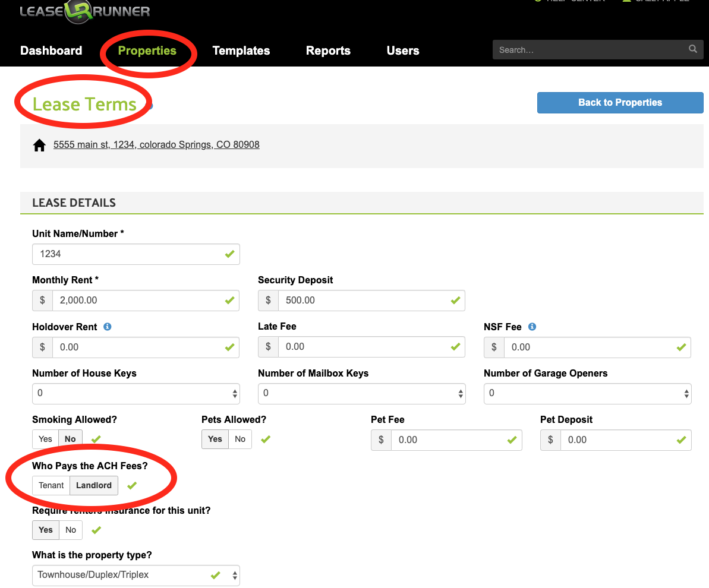Click the Security Deposit dollar sign addon
Screen dimensions: 709x588
pyautogui.click(x=268, y=301)
